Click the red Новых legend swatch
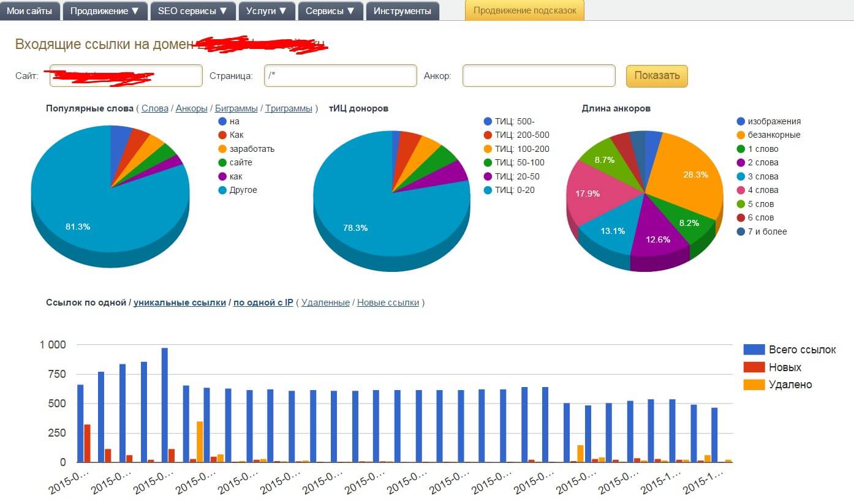The image size is (854, 504). [754, 367]
